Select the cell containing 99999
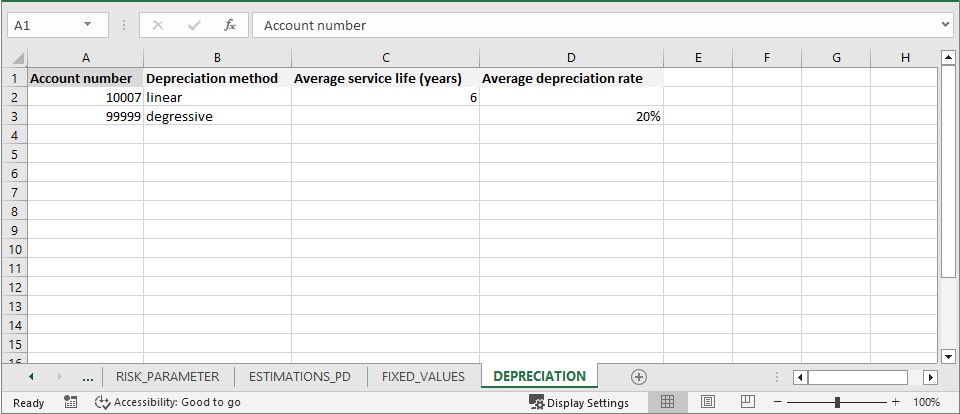960x414 pixels. [x=86, y=116]
